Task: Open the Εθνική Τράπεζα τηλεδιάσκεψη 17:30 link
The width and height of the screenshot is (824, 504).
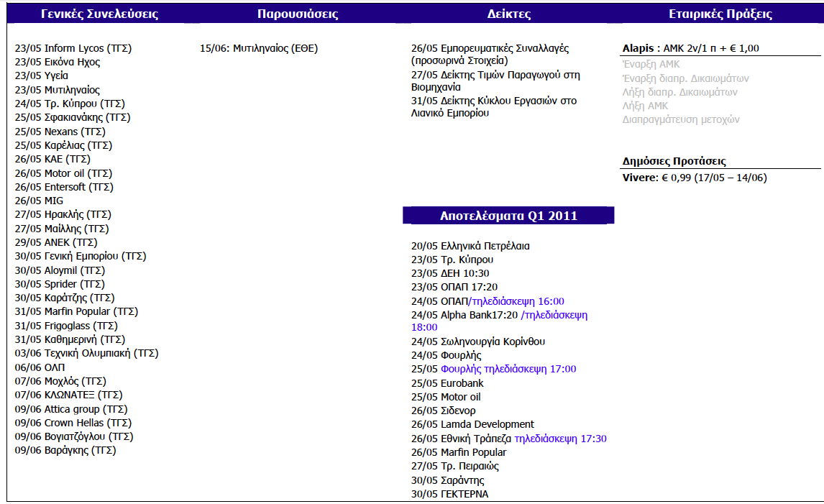Action: tap(560, 439)
